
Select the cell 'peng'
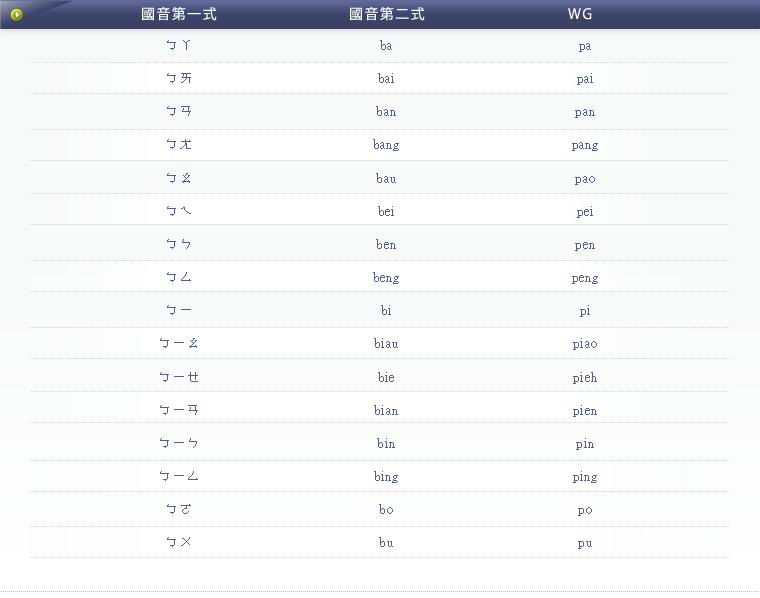tap(585, 278)
